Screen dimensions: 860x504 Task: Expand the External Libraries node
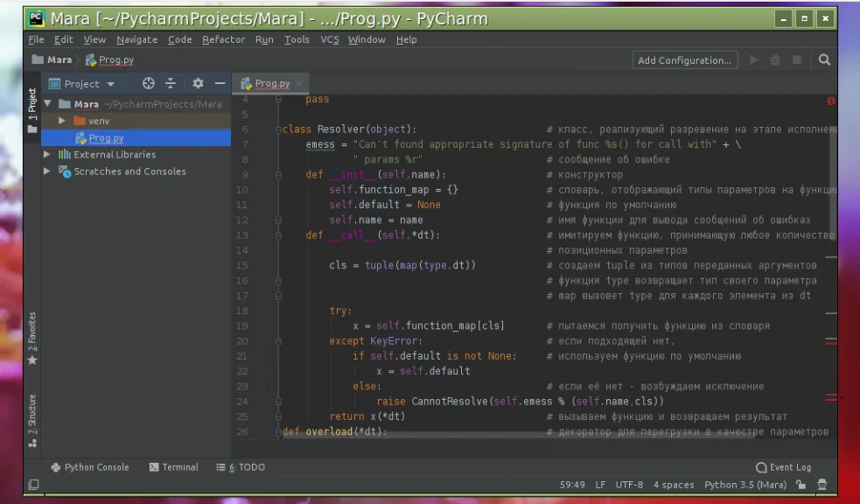click(47, 155)
